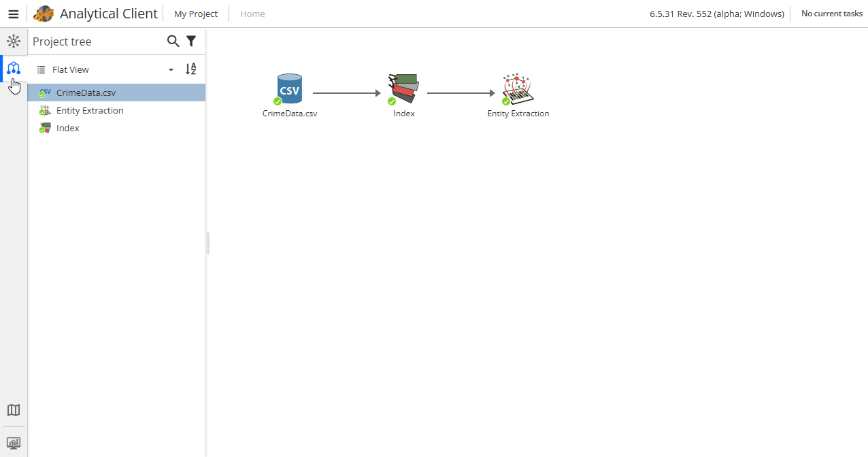Select the Entity Extraction node on the canvas
Screen dimensions: 868x457
tap(518, 88)
